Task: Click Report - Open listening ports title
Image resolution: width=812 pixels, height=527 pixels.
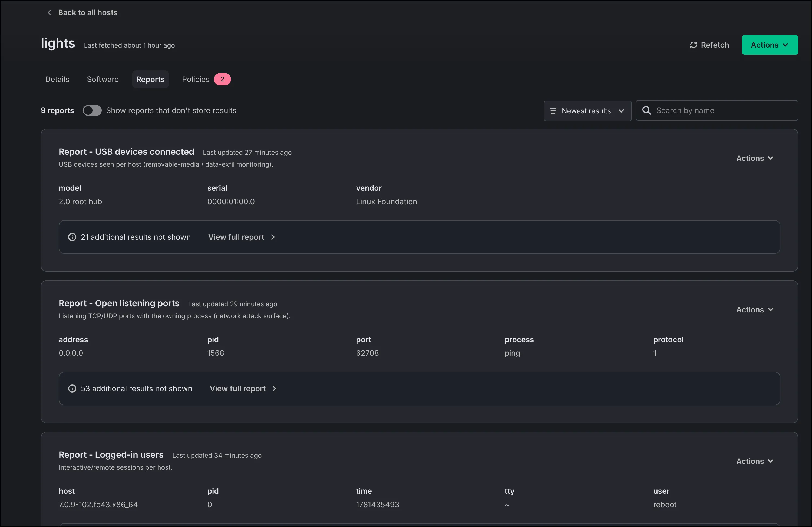Action: tap(119, 303)
